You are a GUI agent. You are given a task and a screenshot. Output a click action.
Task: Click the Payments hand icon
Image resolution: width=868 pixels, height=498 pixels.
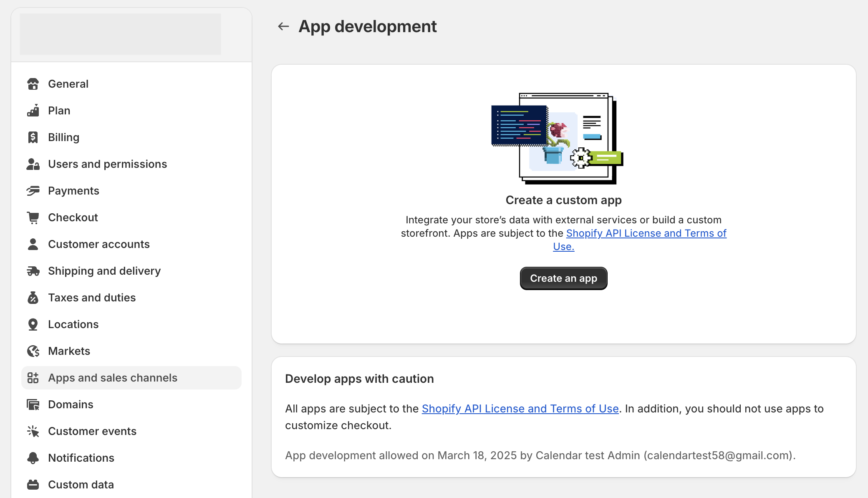coord(33,191)
